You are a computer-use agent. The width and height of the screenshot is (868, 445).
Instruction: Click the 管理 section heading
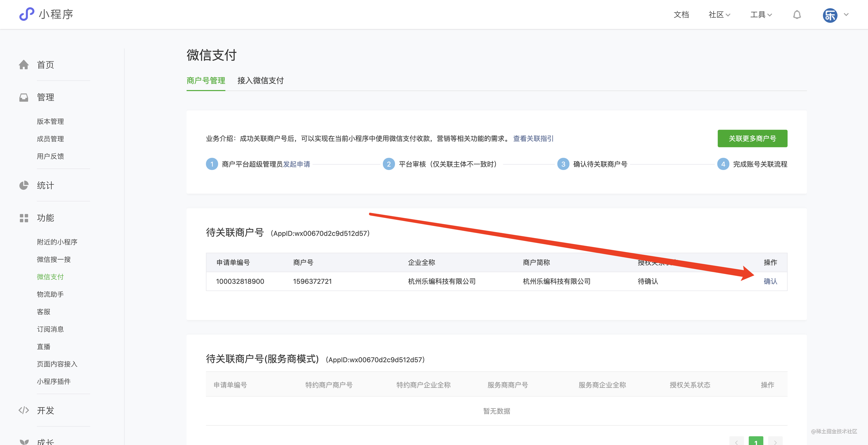[45, 97]
